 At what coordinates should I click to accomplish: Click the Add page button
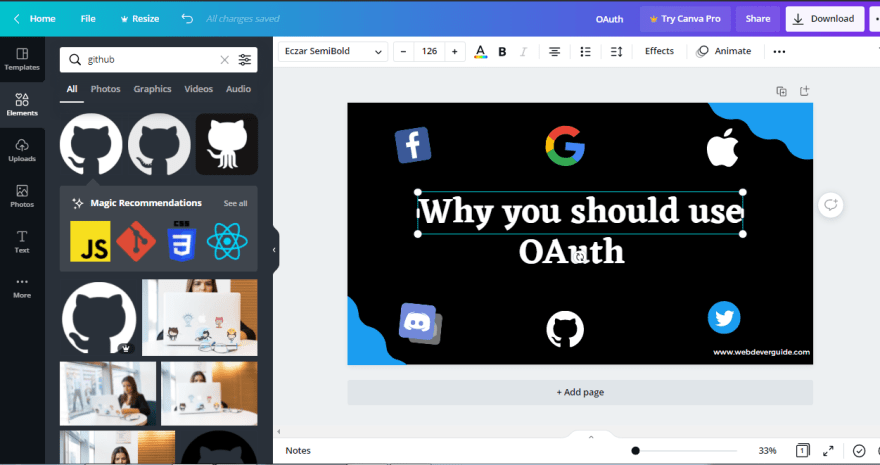580,392
